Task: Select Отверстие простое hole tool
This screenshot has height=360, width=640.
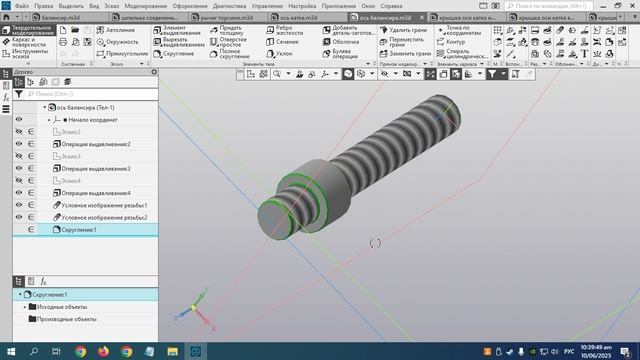Action: point(229,42)
